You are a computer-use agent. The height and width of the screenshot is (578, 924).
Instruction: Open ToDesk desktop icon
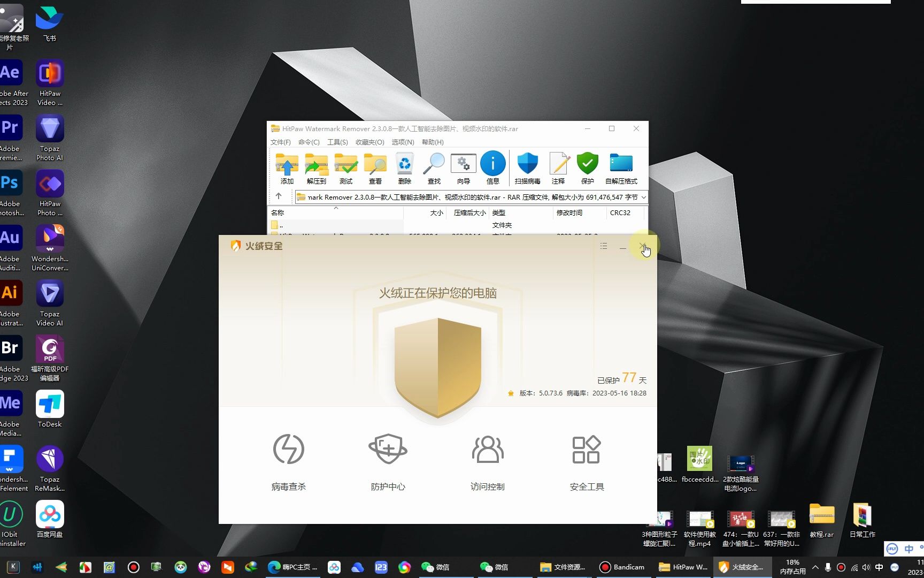click(50, 409)
